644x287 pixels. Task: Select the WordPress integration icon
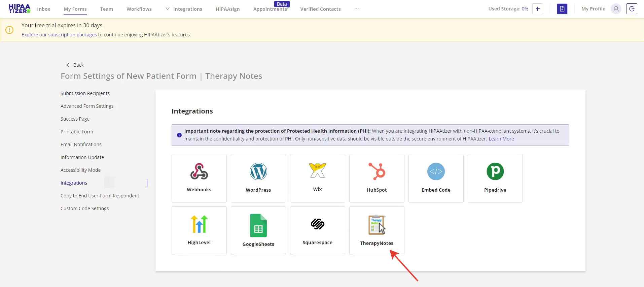pos(258,171)
